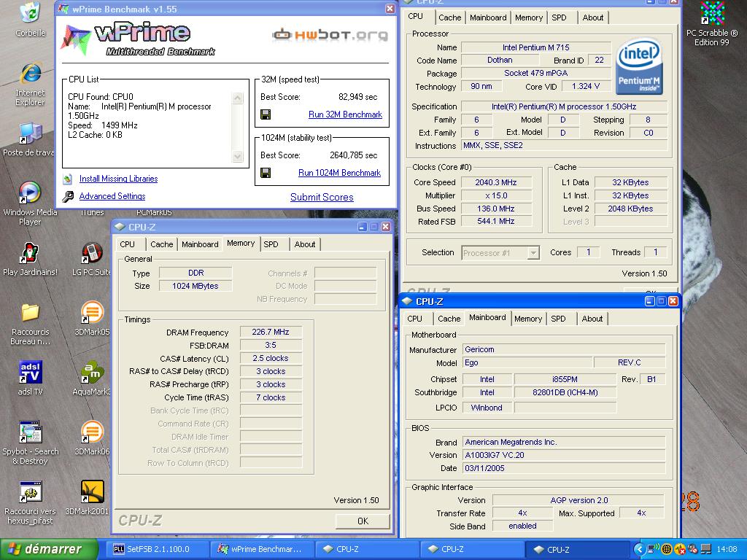The height and width of the screenshot is (560, 747).
Task: Click the FSB:DRAM 3:5 value
Action: click(x=271, y=345)
